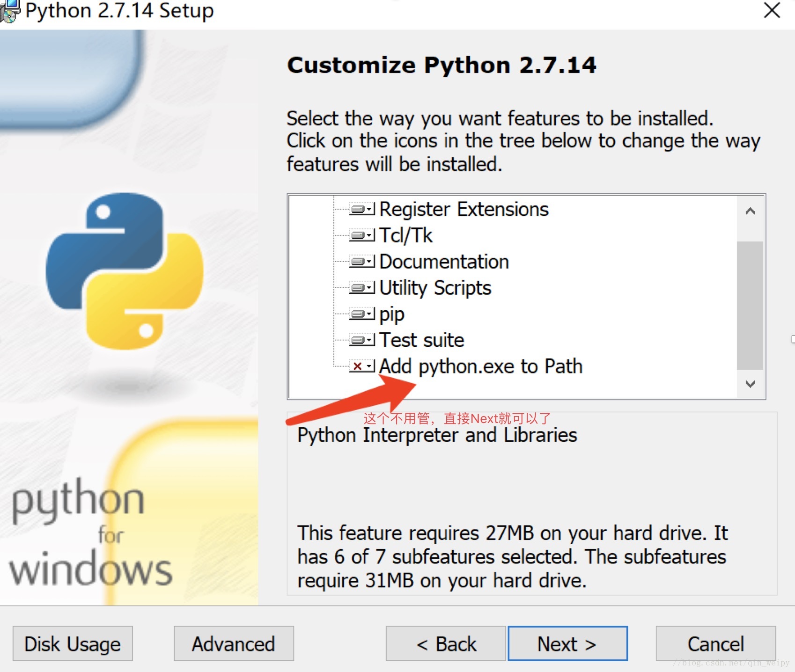The height and width of the screenshot is (672, 795).
Task: Select the Register Extensions tree row
Action: pyautogui.click(x=464, y=209)
